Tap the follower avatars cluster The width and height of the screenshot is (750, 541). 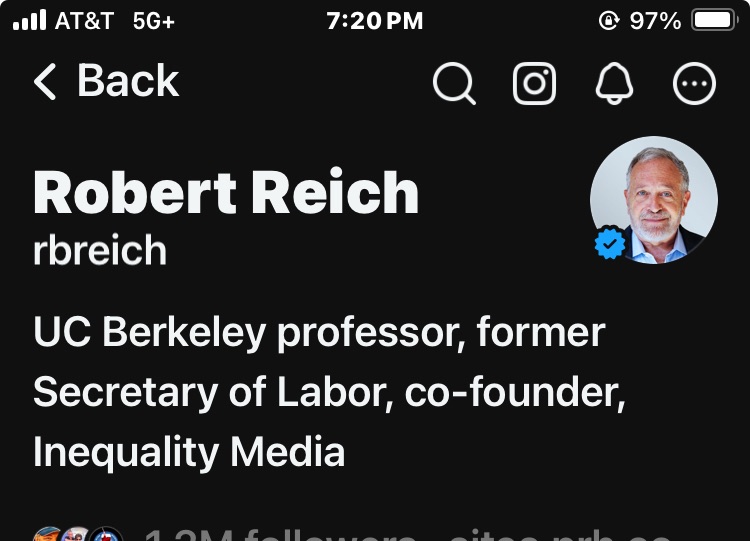78,534
